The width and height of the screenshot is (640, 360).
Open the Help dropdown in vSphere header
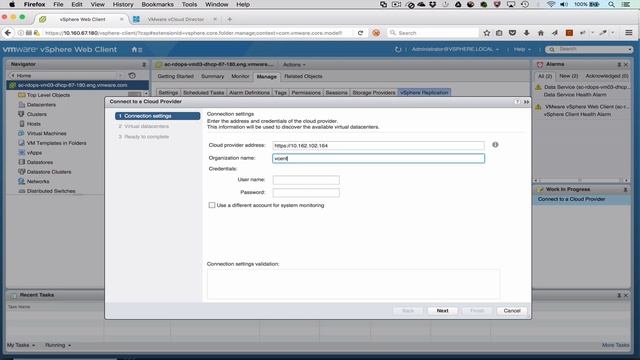click(x=522, y=49)
